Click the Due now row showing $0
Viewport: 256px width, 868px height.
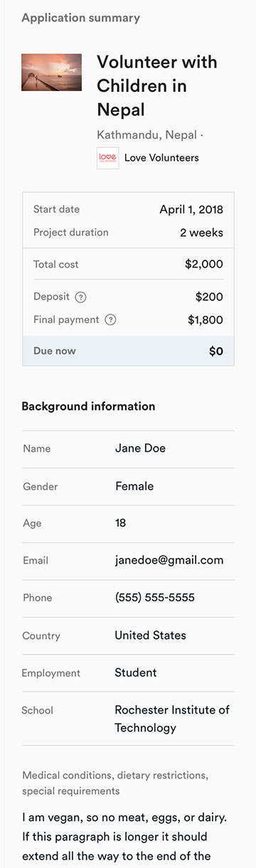coord(129,351)
